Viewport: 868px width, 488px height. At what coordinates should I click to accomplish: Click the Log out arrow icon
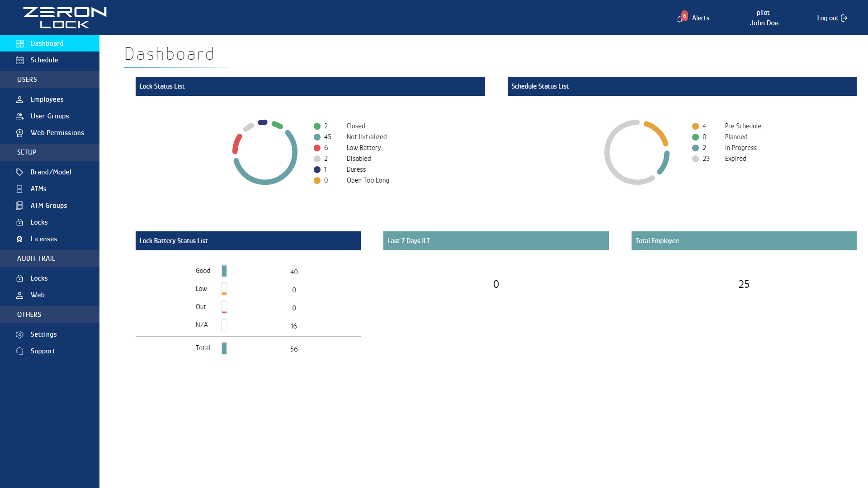point(844,18)
